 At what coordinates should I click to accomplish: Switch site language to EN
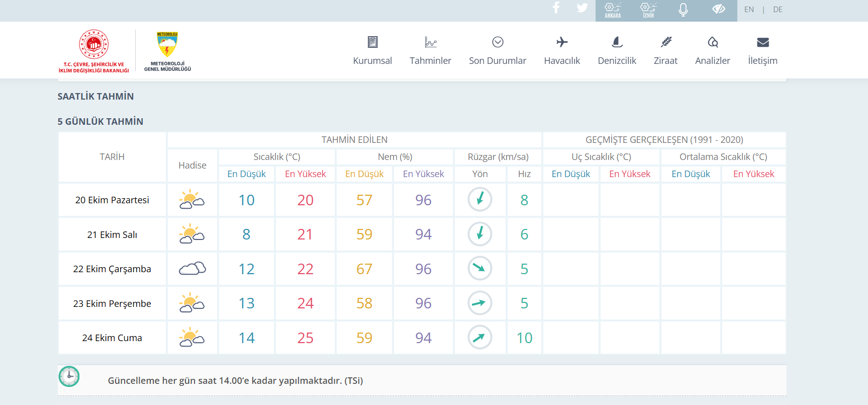(749, 10)
